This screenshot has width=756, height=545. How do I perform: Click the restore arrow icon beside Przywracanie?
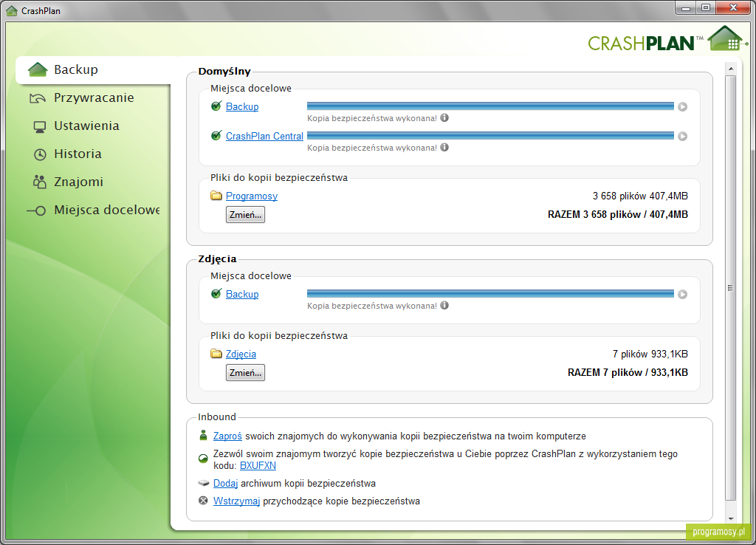coord(38,98)
